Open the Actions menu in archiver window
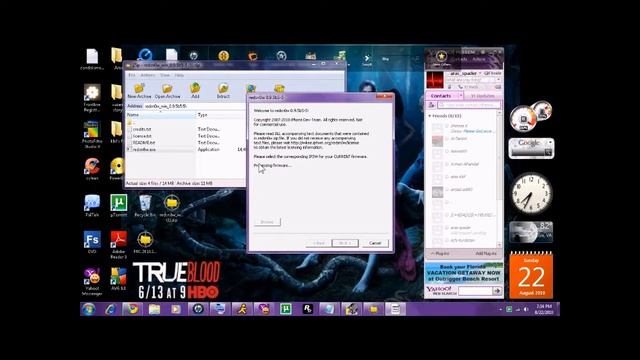This screenshot has width=640, height=360. click(148, 75)
